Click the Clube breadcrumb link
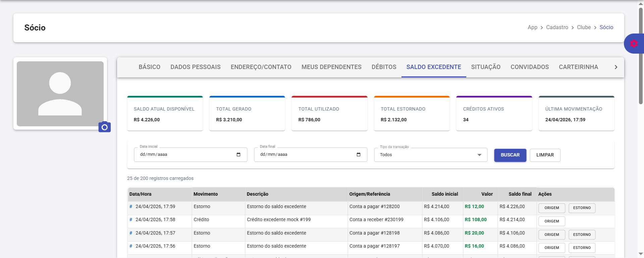The height and width of the screenshot is (258, 644). [584, 27]
